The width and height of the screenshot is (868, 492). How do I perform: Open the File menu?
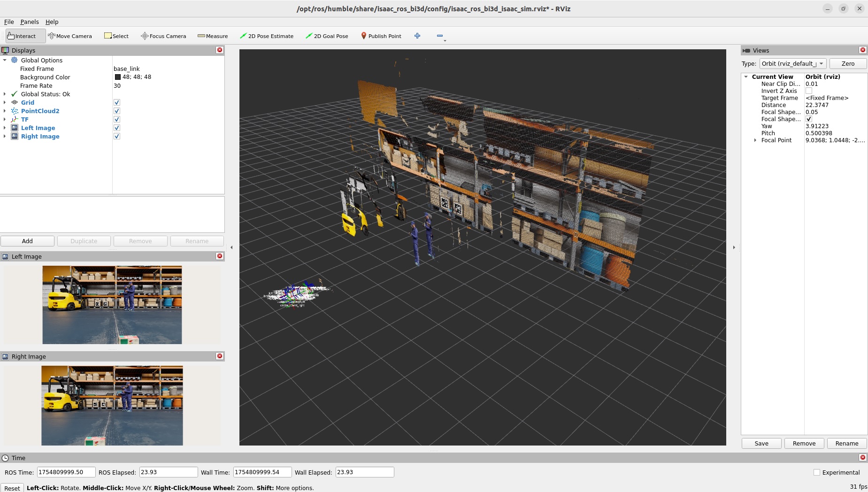tap(9, 22)
